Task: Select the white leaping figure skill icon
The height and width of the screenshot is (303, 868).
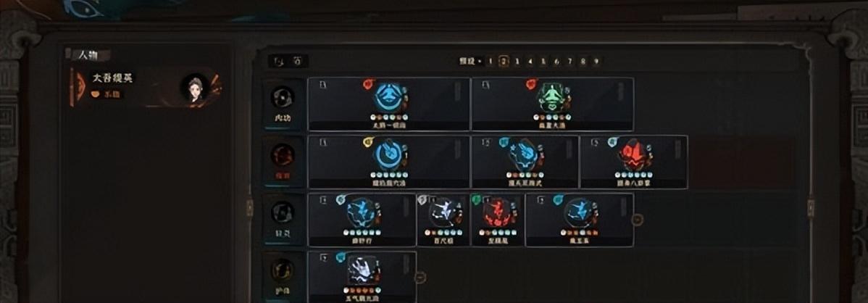Action: coord(443,212)
